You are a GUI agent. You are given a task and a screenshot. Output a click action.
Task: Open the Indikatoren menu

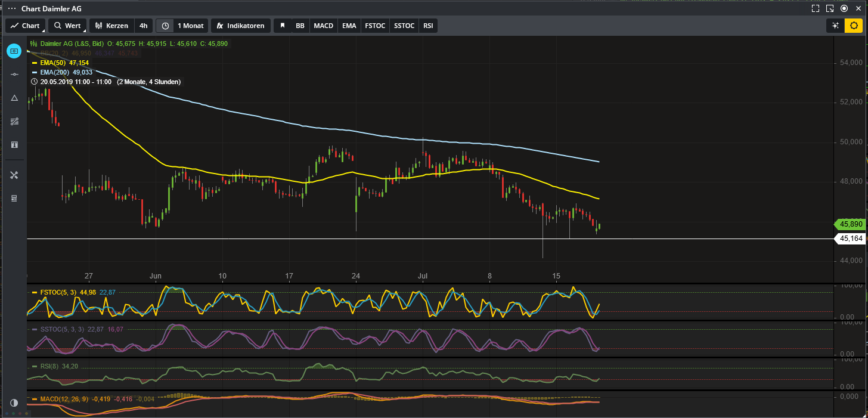coord(241,26)
